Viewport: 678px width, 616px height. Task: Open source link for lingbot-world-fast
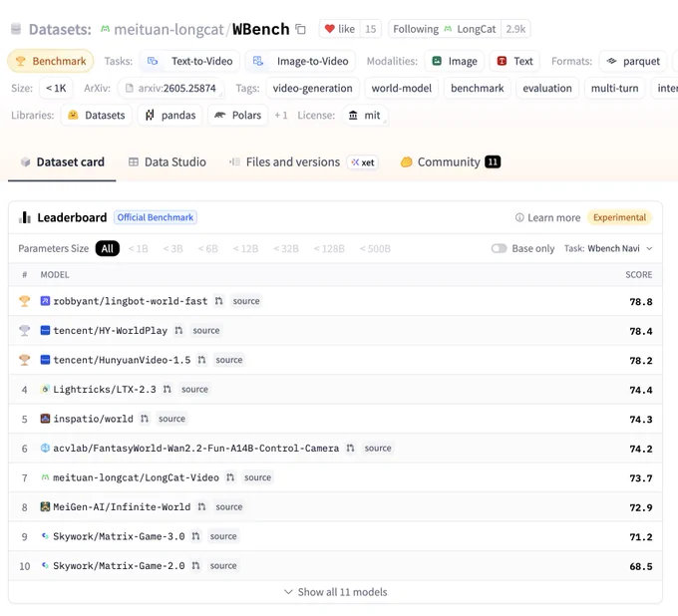[246, 301]
